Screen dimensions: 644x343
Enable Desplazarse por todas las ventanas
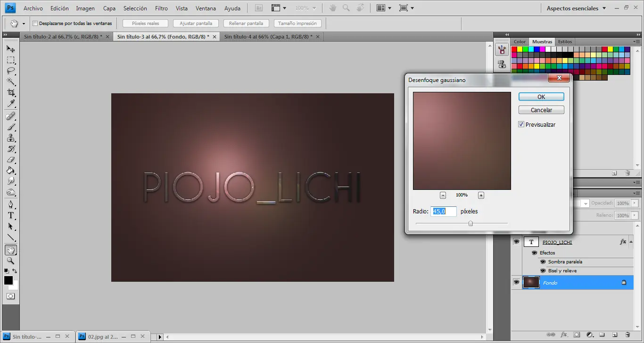pyautogui.click(x=35, y=23)
